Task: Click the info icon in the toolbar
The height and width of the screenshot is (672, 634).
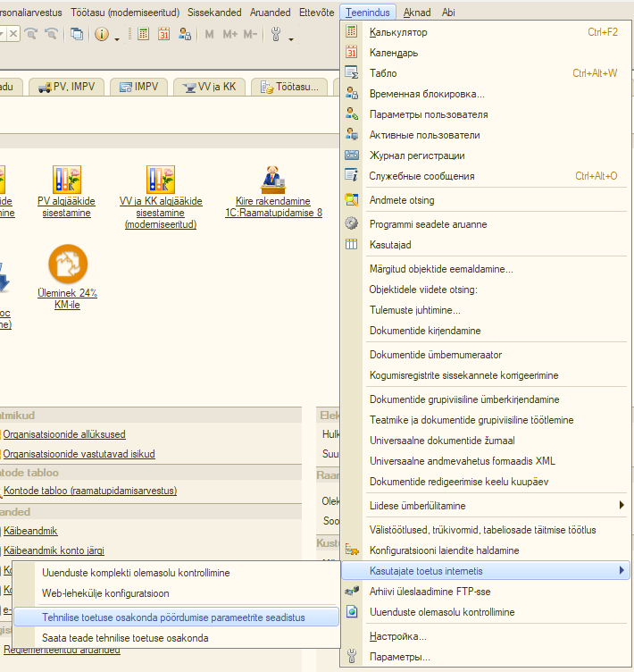Action: click(101, 34)
